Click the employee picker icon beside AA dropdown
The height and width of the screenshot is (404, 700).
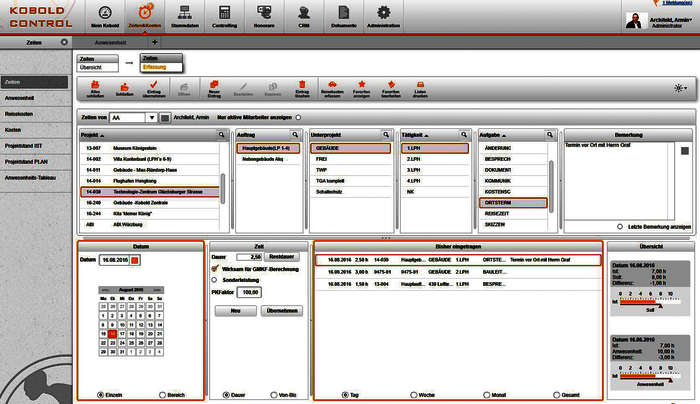tap(165, 118)
